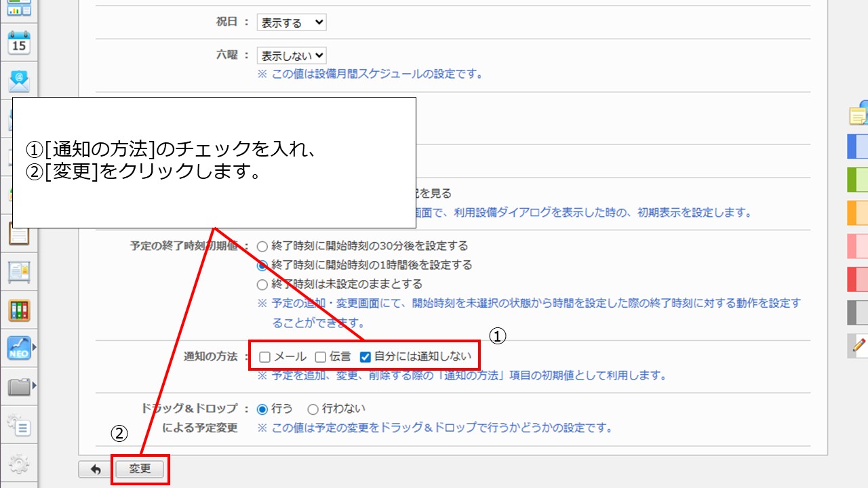Open the bulletin board icon in sidebar
Image resolution: width=868 pixels, height=488 pixels.
[x=19, y=272]
